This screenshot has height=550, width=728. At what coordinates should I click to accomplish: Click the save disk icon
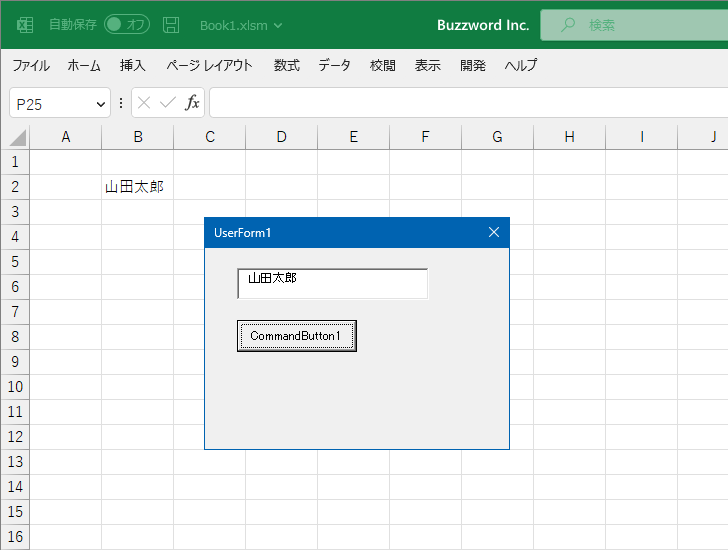pos(171,25)
